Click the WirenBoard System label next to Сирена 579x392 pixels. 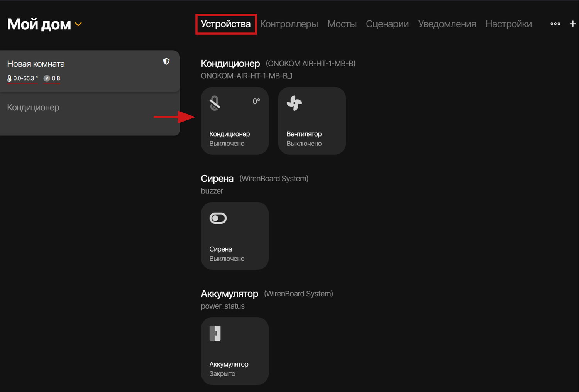pos(274,179)
